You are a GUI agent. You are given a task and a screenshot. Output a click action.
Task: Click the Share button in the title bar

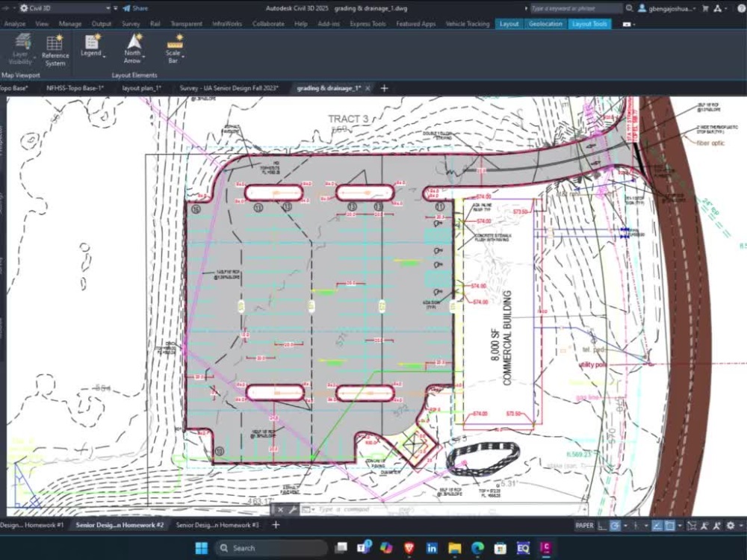139,8
